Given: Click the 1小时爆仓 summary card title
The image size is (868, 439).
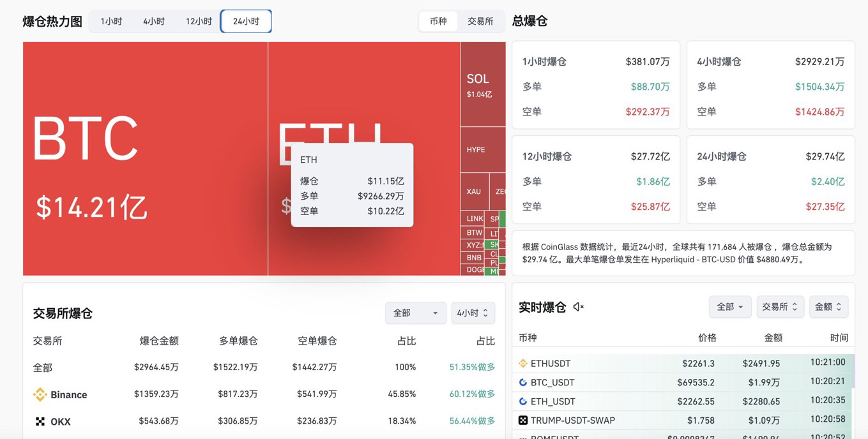Looking at the screenshot, I should (544, 62).
